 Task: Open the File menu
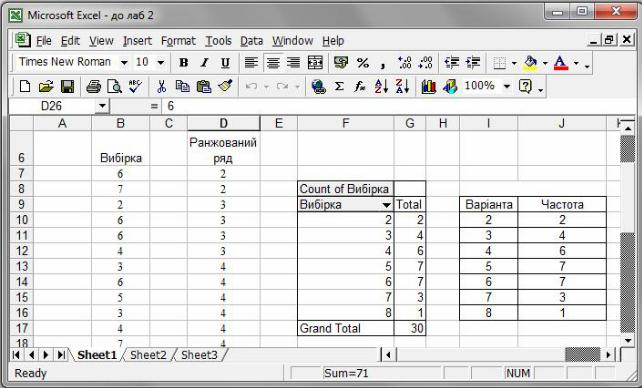(43, 41)
